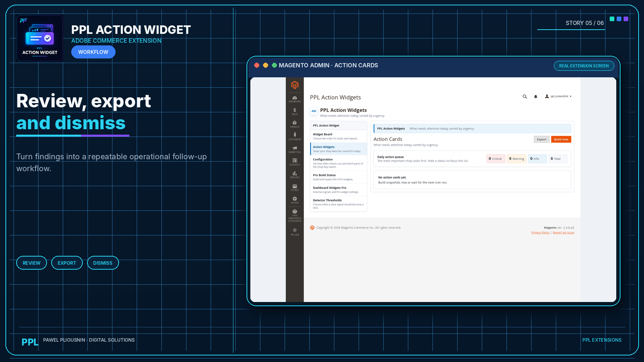Click the red window dot
The height and width of the screenshot is (362, 644).
coord(257,65)
